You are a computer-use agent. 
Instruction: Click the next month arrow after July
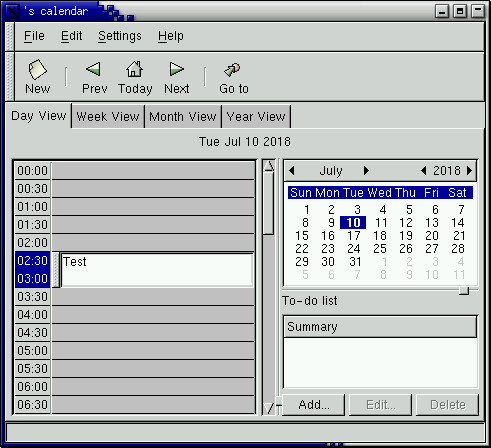coord(366,171)
